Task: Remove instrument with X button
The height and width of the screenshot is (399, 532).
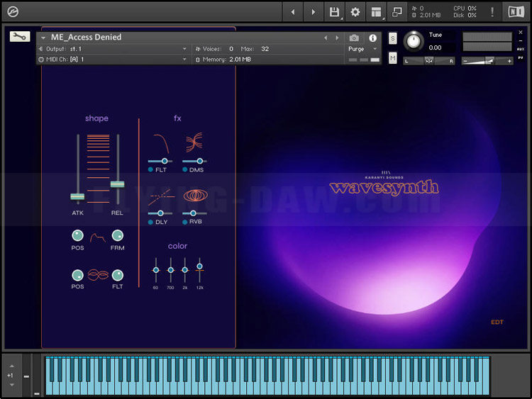Action: [521, 32]
